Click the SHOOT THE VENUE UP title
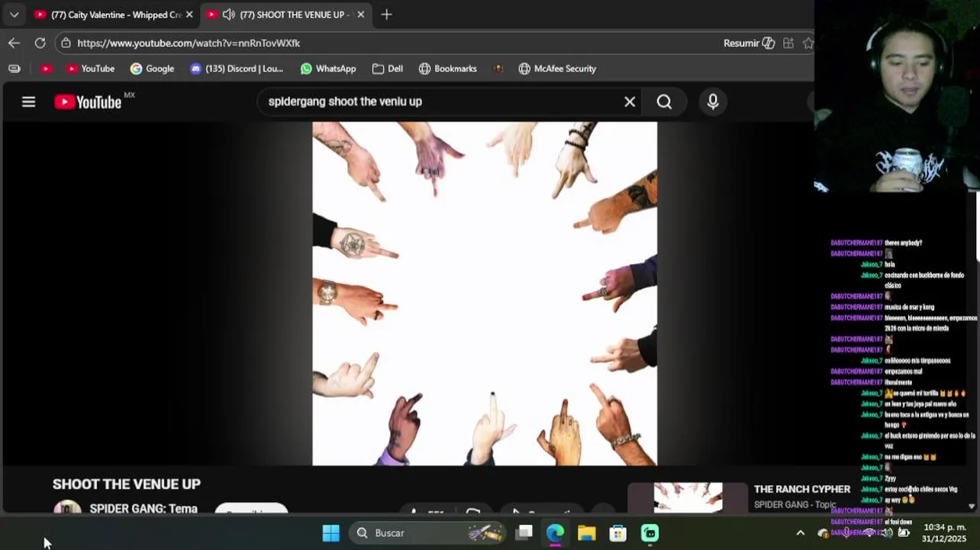The height and width of the screenshot is (550, 980). click(127, 484)
